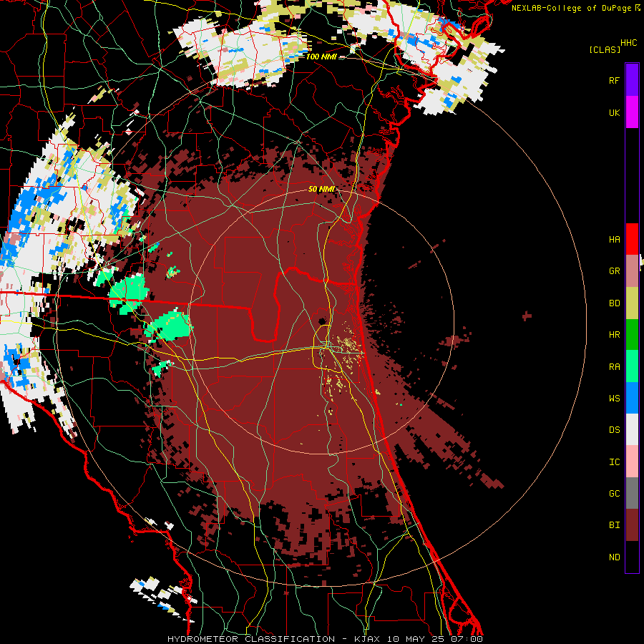Click the HA red legend swatch

point(632,239)
